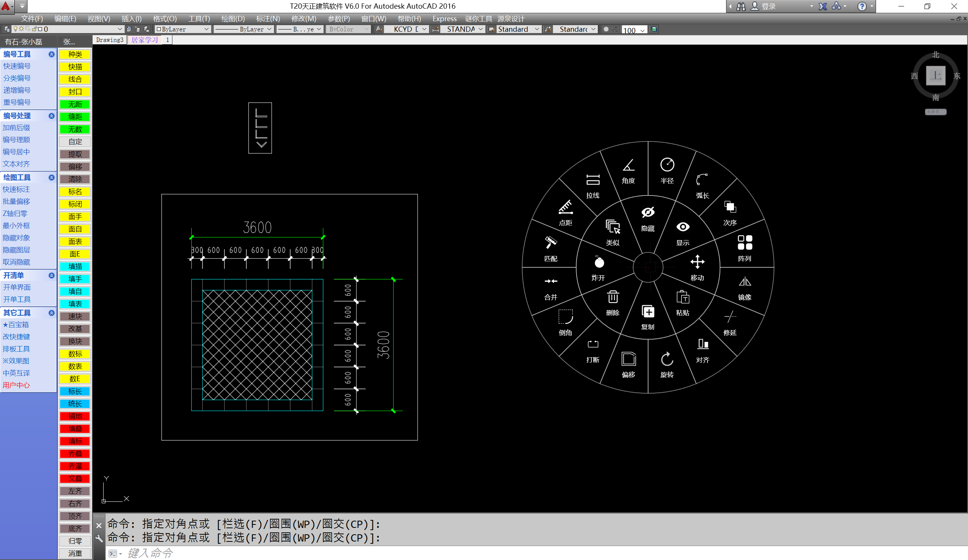The width and height of the screenshot is (968, 560).
Task: Open the 绘图(D) menu
Action: click(x=233, y=19)
